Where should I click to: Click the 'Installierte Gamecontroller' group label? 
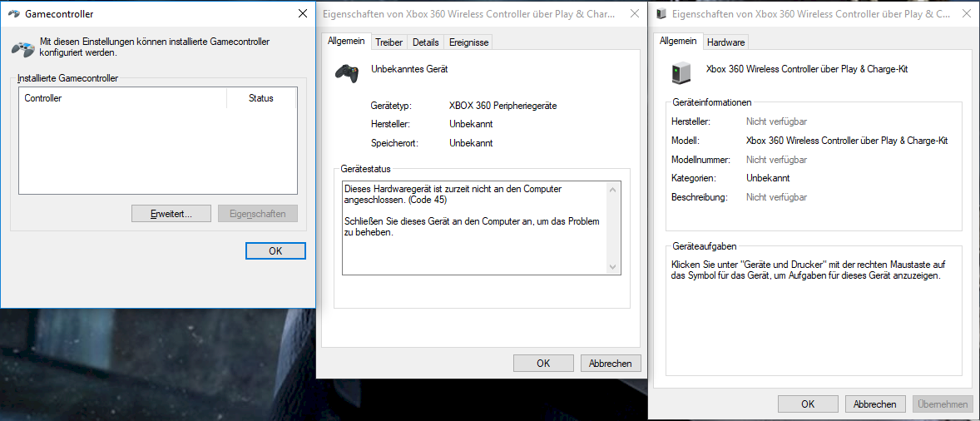click(x=67, y=79)
